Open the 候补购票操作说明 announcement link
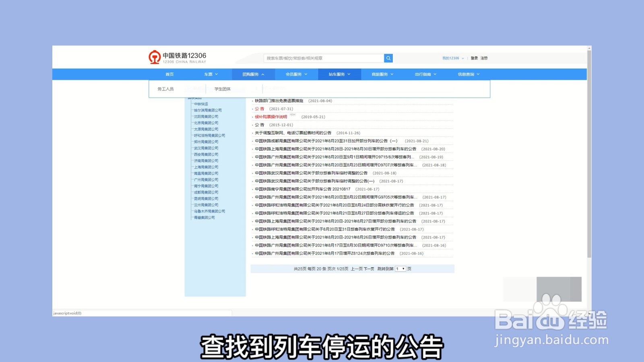Viewport: 644px width, 362px height. point(270,117)
